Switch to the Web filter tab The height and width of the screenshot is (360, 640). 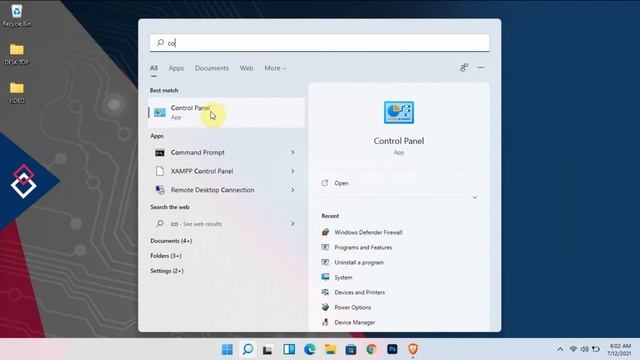[x=247, y=68]
